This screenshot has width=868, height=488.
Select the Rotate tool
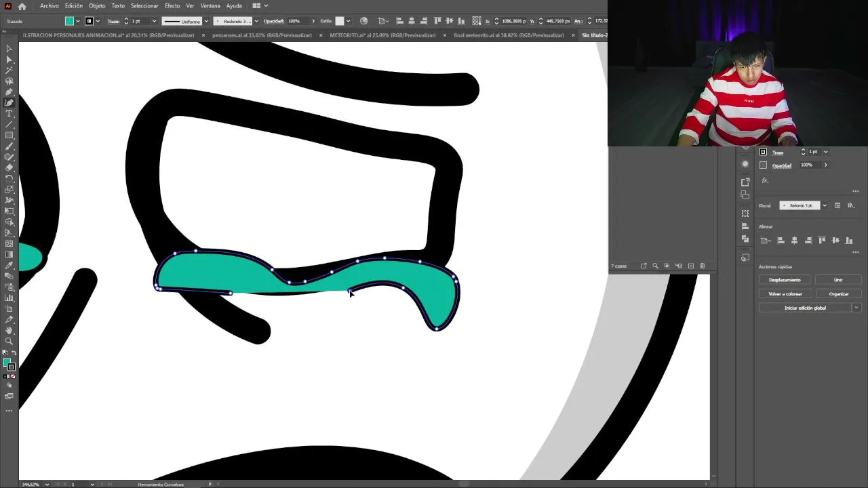pyautogui.click(x=9, y=179)
